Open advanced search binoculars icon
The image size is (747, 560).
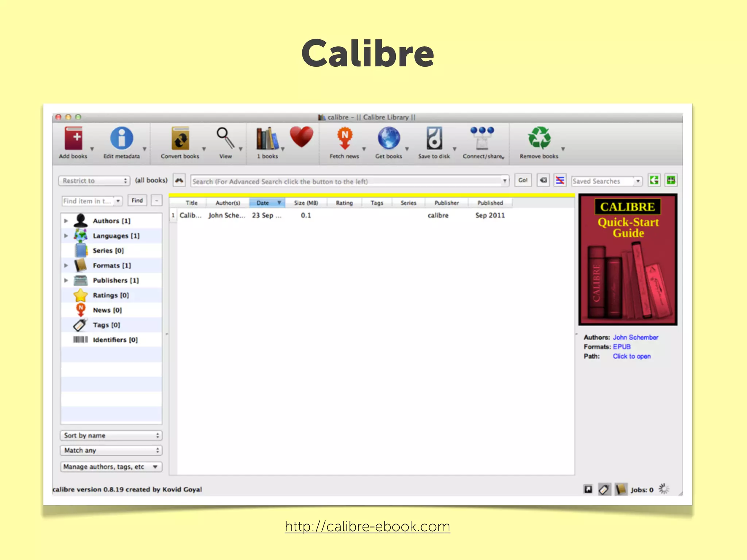[x=179, y=180]
